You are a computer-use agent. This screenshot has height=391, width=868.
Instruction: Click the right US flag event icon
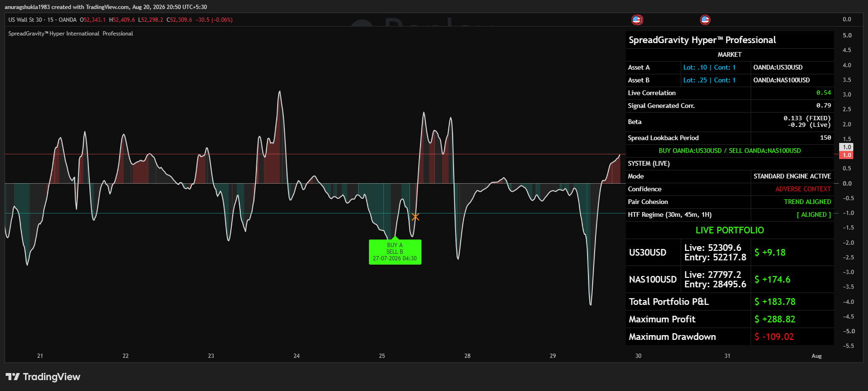pyautogui.click(x=705, y=20)
